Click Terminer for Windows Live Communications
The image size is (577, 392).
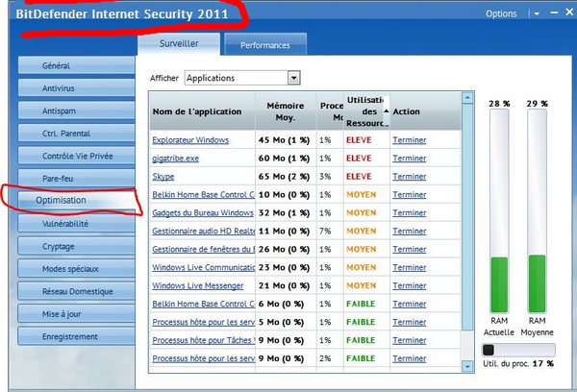coord(410,267)
